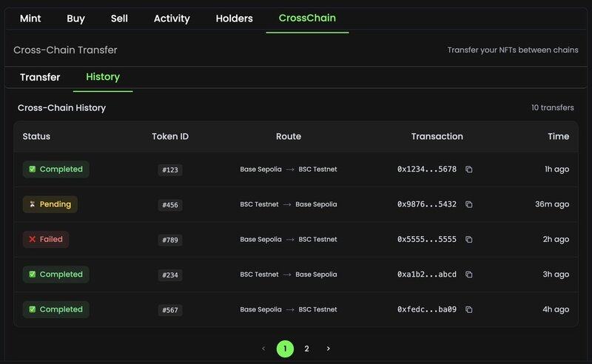The image size is (592, 364).
Task: Click the '36m ago' time entry
Action: (x=552, y=204)
